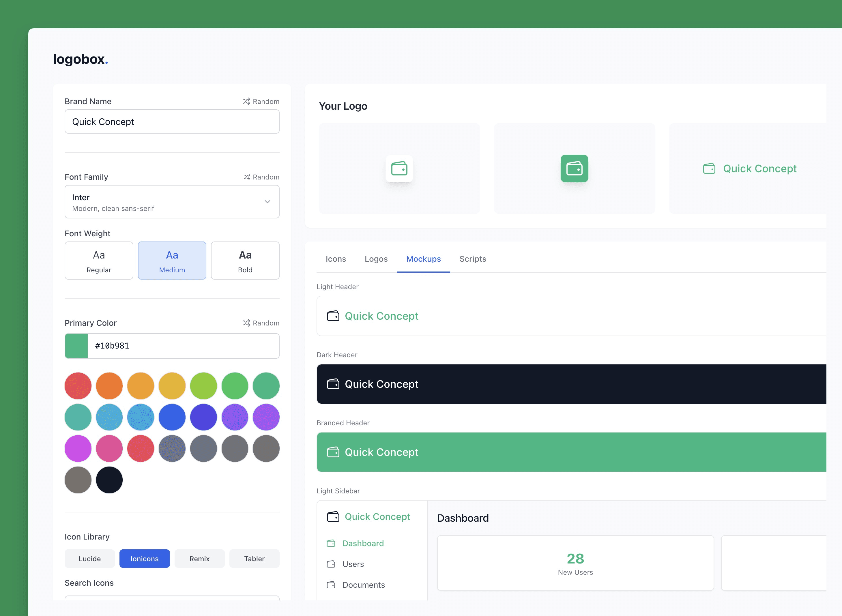Choose the Remix icon library
Image resolution: width=842 pixels, height=616 pixels.
199,559
